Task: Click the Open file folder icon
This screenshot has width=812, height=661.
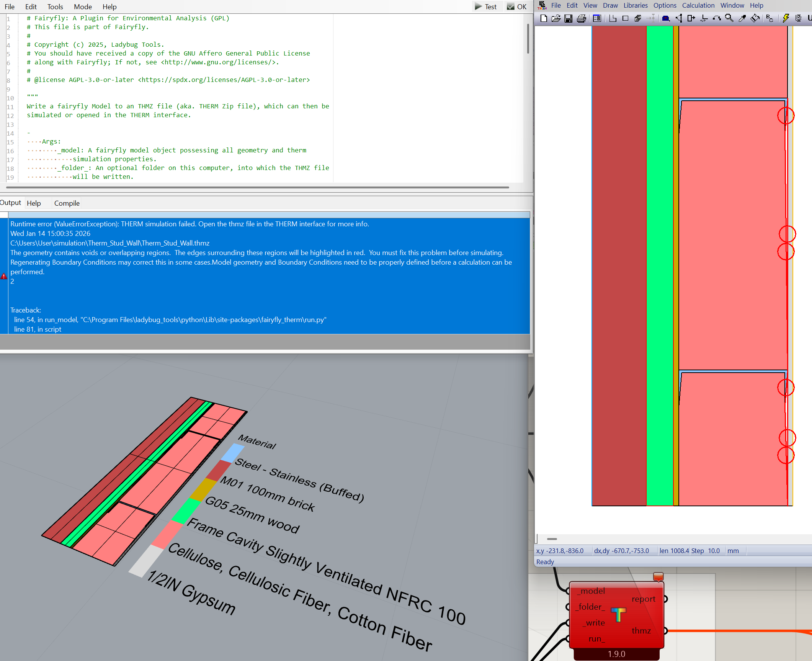Action: [x=556, y=18]
